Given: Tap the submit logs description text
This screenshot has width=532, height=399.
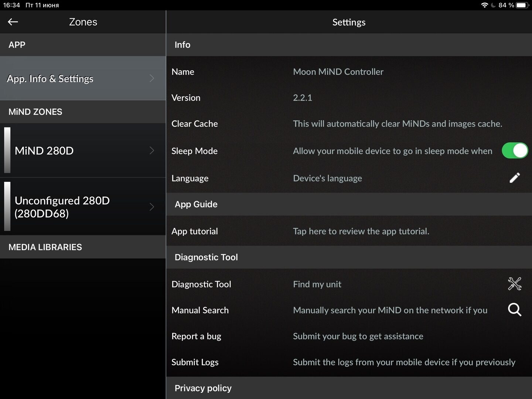Looking at the screenshot, I should coord(404,362).
